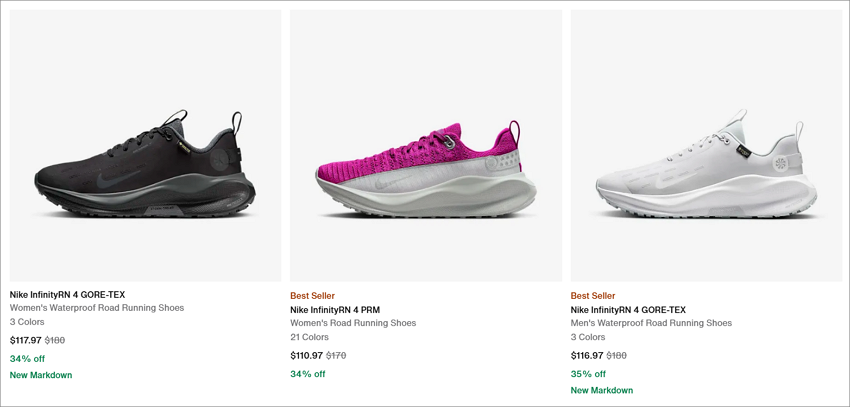Viewport: 850px width, 407px height.
Task: Click the Best Seller badge on men's shoe
Action: pyautogui.click(x=593, y=296)
